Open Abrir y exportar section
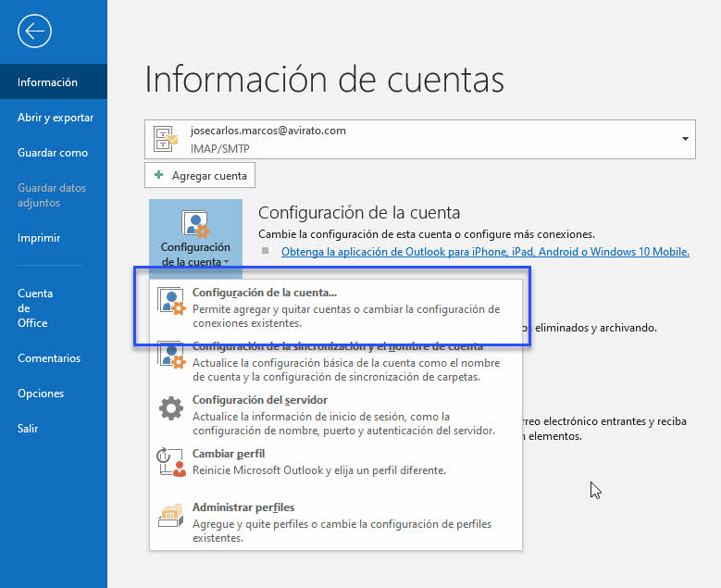The image size is (721, 588). click(x=54, y=118)
